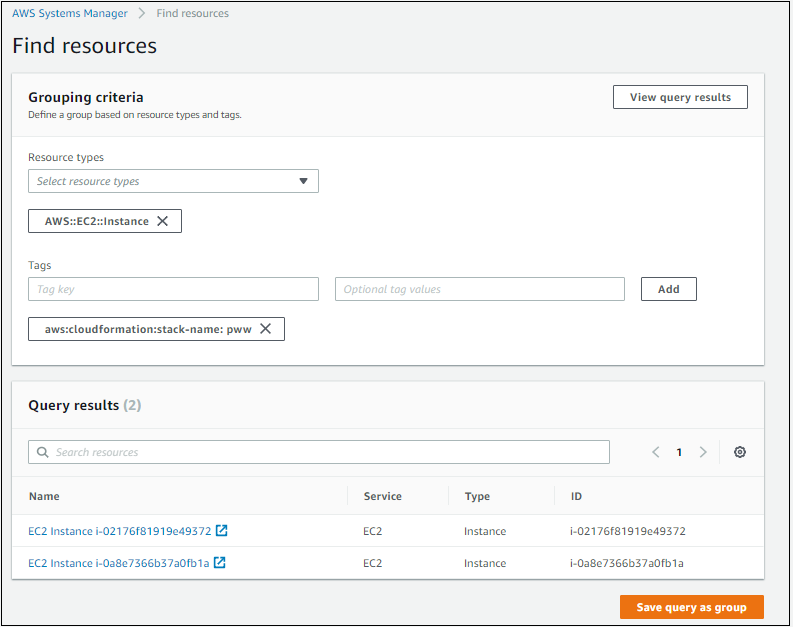Sort by Name column header
This screenshot has height=627, width=793.
click(44, 496)
